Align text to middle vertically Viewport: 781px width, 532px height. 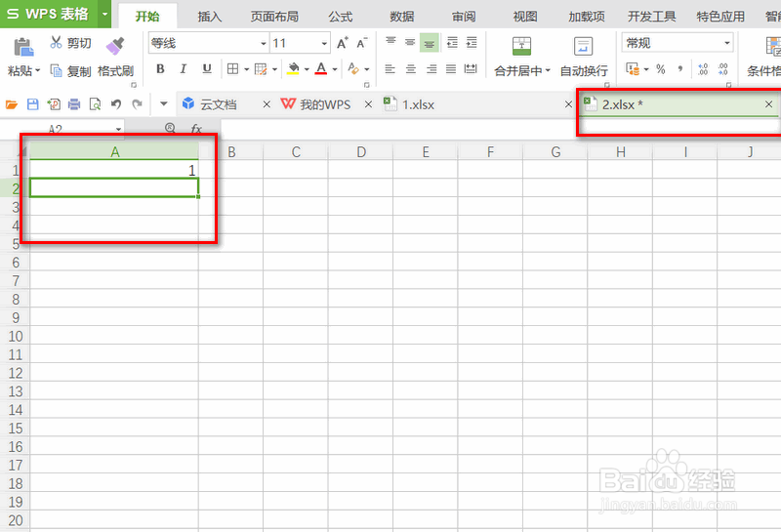(410, 43)
